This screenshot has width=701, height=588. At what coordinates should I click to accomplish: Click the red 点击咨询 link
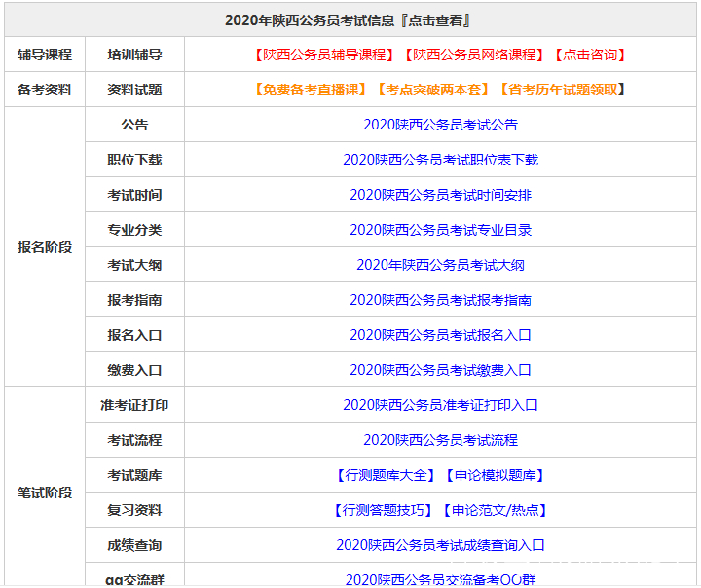(x=590, y=55)
